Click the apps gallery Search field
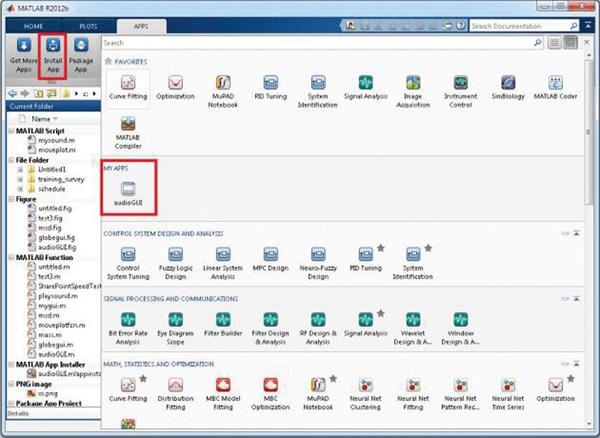Image resolution: width=600 pixels, height=438 pixels. (323, 43)
